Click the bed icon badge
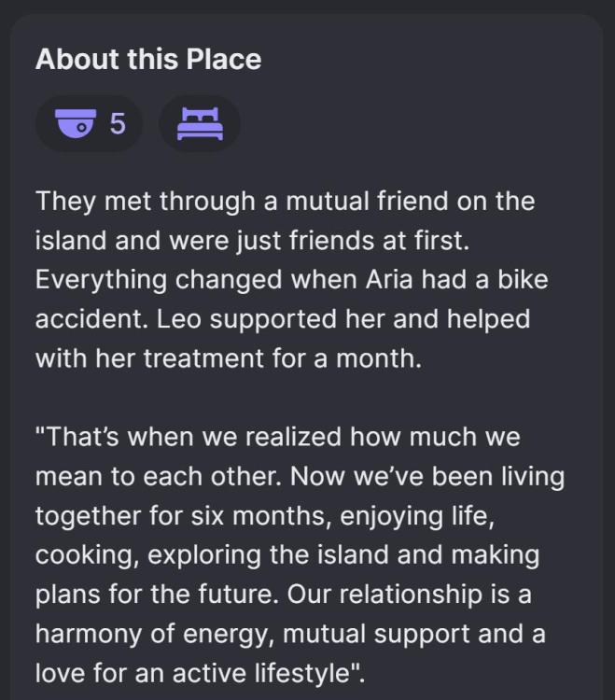 point(200,123)
